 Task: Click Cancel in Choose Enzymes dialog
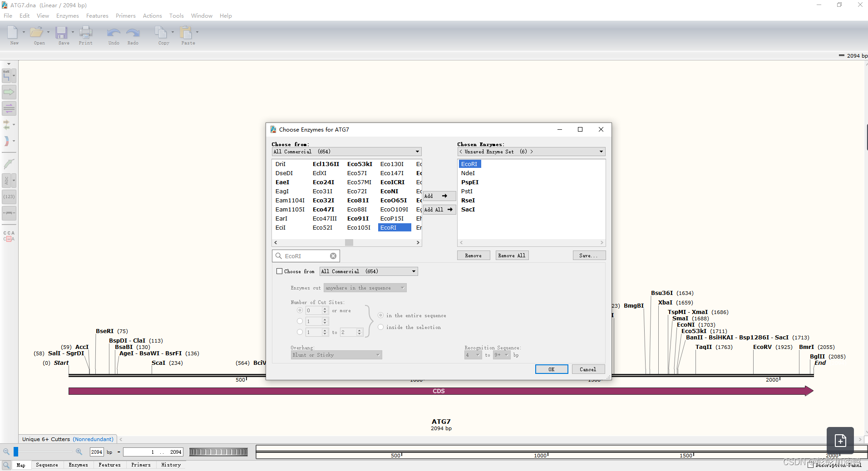pos(588,369)
